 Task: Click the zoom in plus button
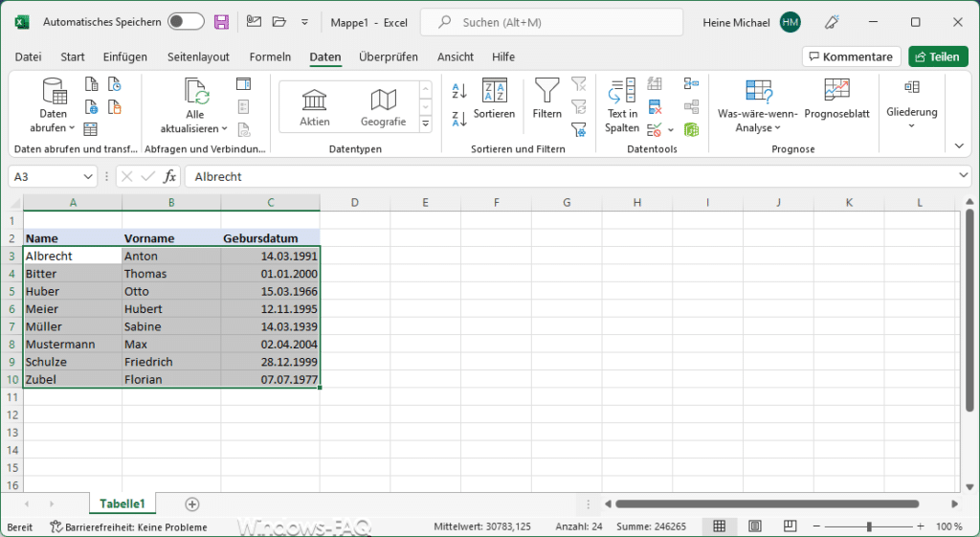click(x=921, y=526)
